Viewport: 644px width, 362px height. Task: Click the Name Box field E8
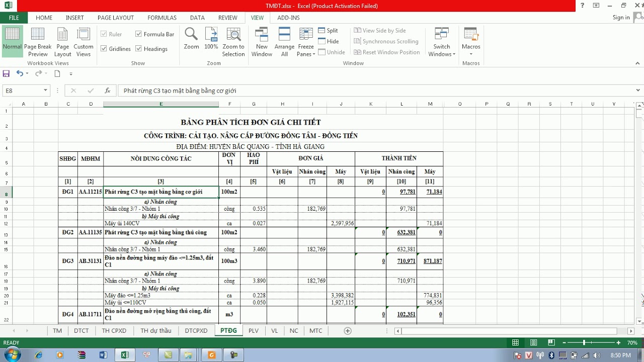[x=23, y=90]
